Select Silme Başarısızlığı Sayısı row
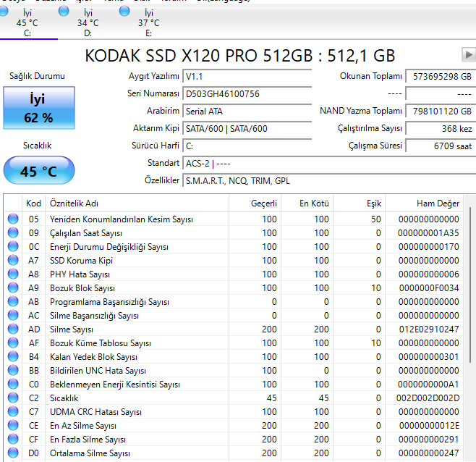Image resolution: width=476 pixels, height=462 pixels. (233, 316)
